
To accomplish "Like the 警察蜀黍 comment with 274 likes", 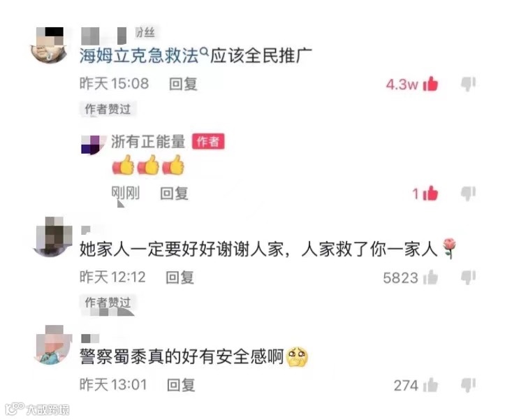I will tap(430, 385).
